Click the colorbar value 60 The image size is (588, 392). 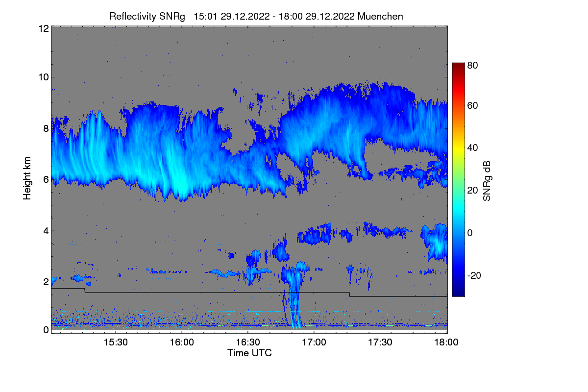pyautogui.click(x=473, y=105)
